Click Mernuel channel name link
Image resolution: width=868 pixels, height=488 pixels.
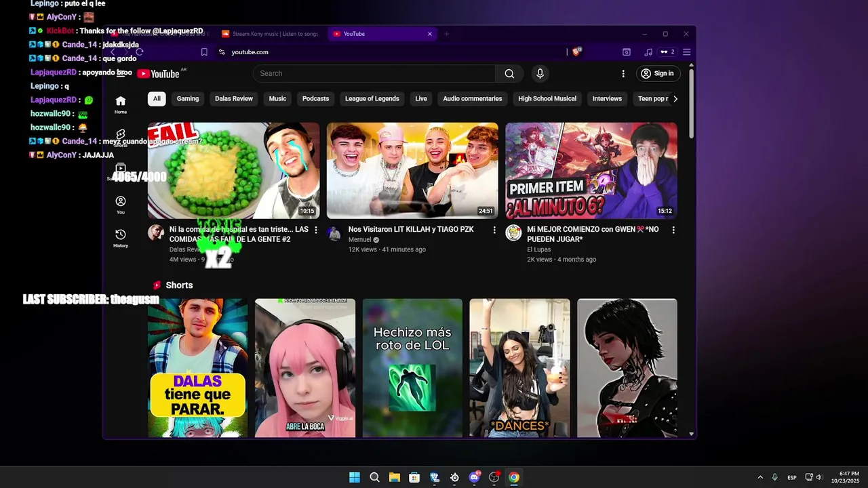click(x=359, y=240)
